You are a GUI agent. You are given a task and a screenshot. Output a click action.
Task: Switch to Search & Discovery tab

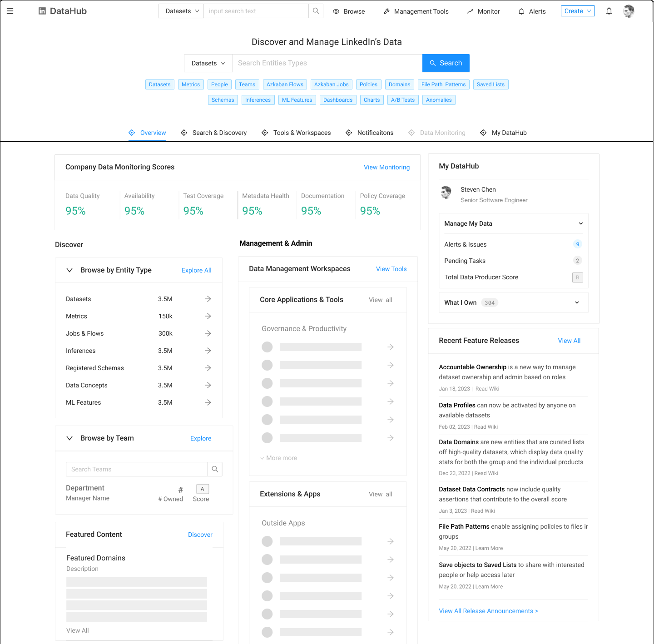click(213, 133)
